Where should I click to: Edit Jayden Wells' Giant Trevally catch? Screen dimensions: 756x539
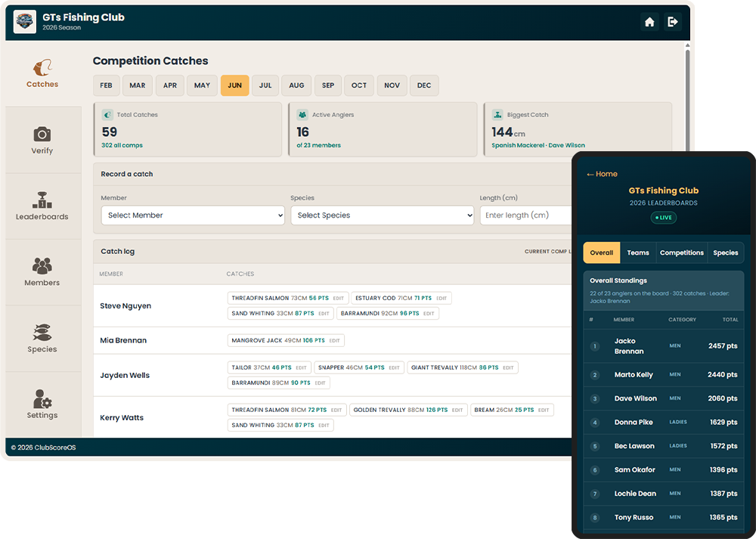508,368
